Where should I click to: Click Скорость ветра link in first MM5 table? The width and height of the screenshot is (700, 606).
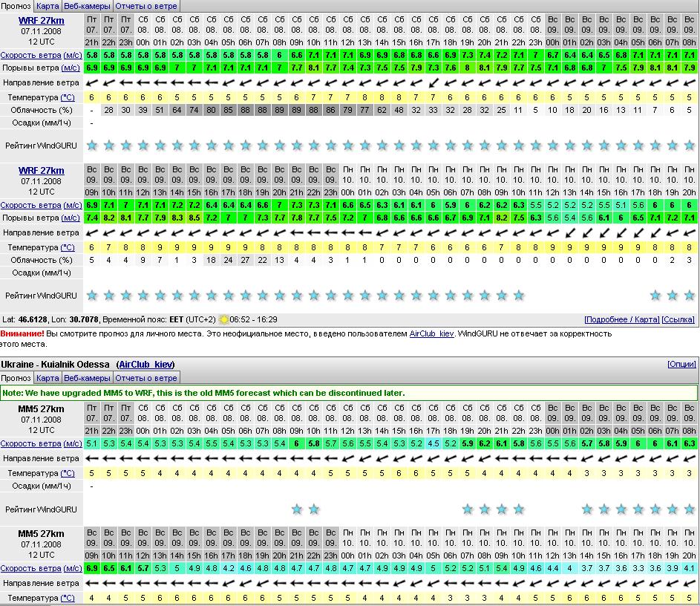pyautogui.click(x=30, y=443)
